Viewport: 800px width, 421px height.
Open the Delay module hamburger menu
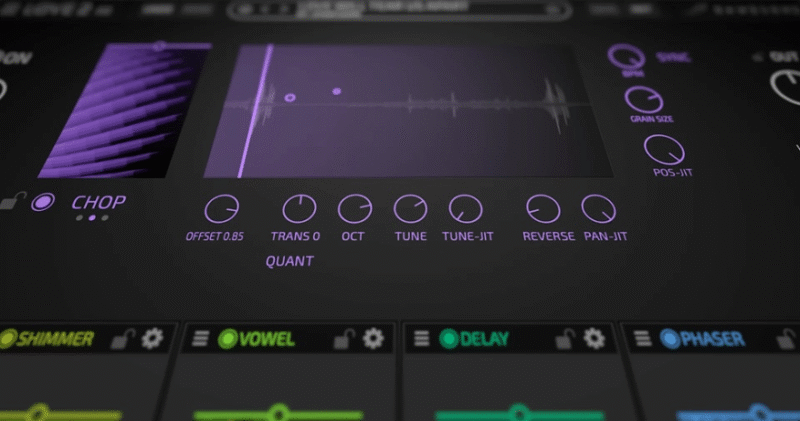pyautogui.click(x=421, y=339)
